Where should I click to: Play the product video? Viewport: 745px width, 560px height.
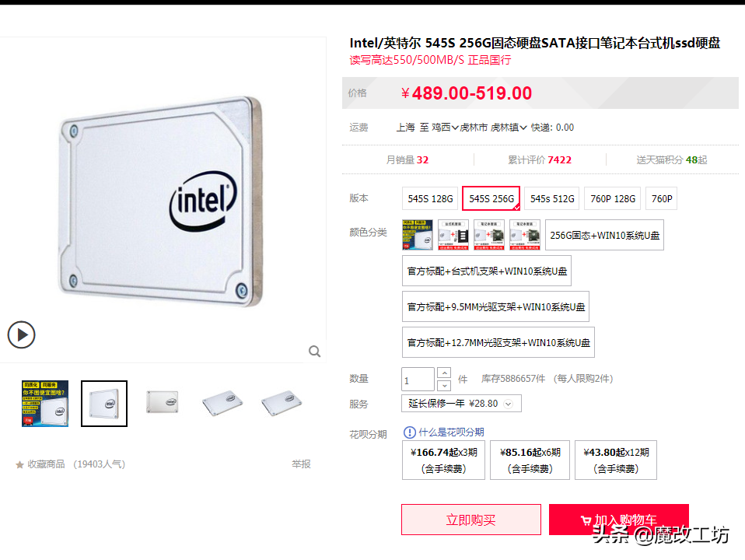[x=21, y=334]
